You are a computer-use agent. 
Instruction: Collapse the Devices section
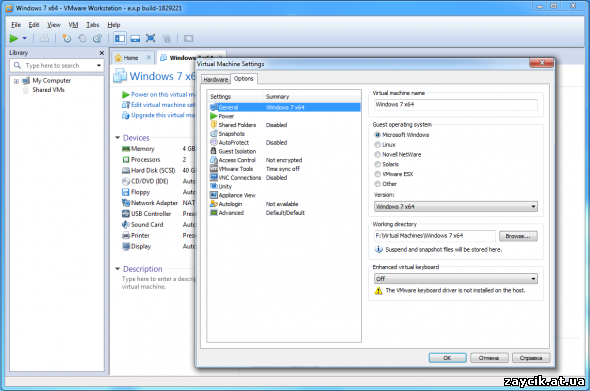click(x=117, y=138)
